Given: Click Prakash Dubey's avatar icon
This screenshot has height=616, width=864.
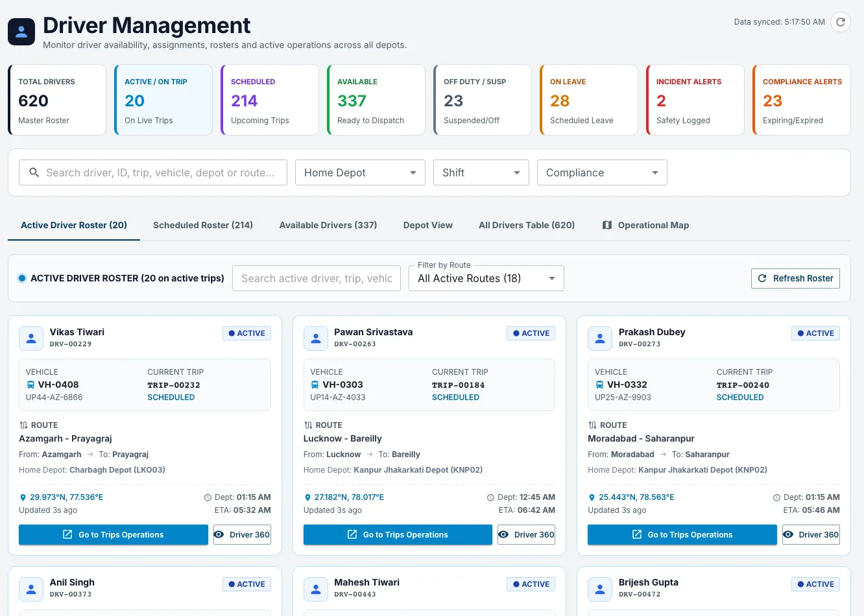Looking at the screenshot, I should 600,338.
